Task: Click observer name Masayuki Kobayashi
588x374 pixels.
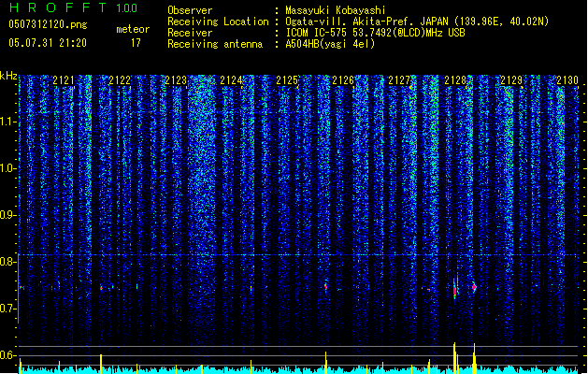Action: pyautogui.click(x=336, y=10)
